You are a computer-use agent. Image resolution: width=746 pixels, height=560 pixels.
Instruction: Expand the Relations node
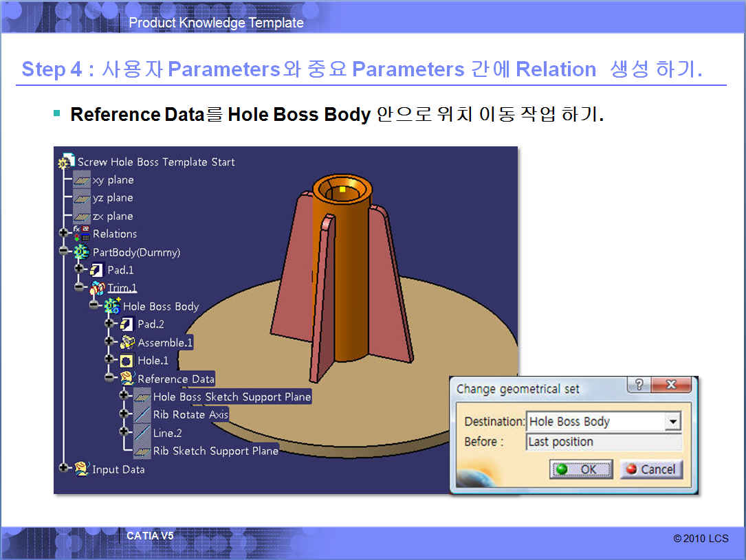point(65,234)
